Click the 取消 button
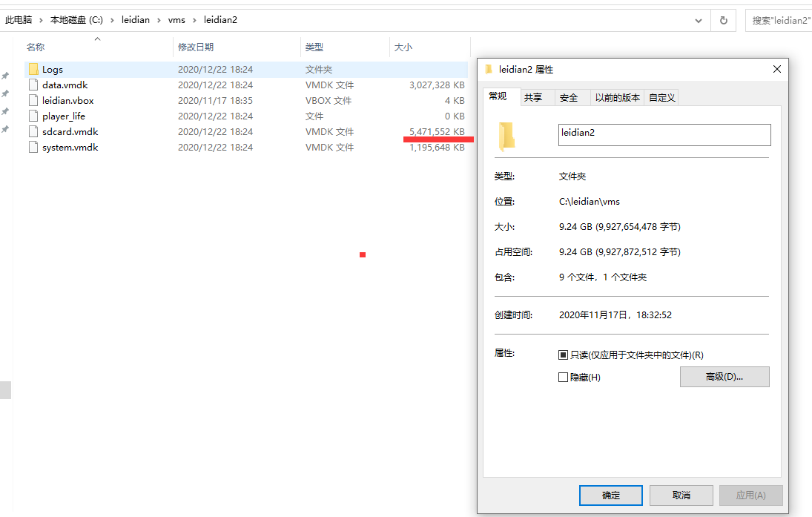Image resolution: width=812 pixels, height=517 pixels. [x=681, y=495]
